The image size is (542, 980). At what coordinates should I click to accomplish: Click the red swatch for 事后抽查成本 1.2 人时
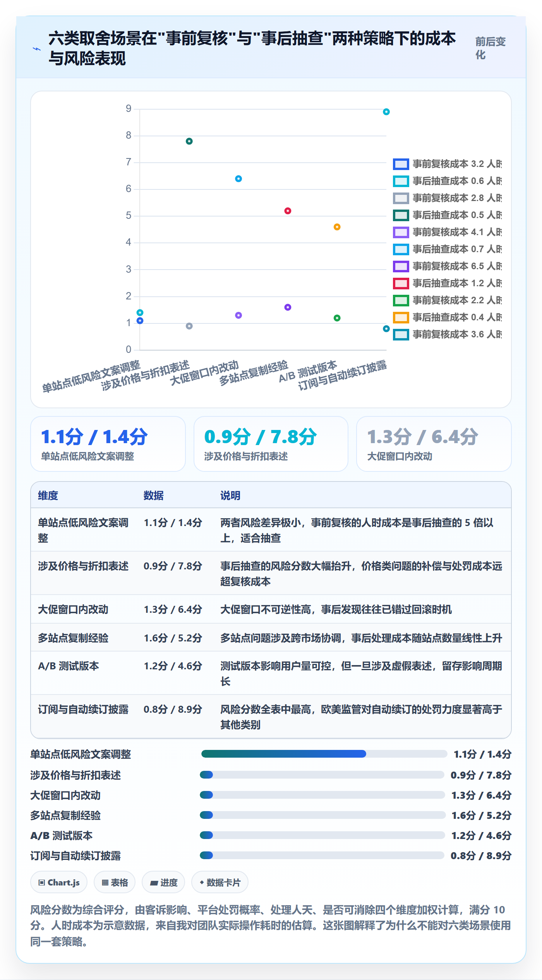(401, 283)
